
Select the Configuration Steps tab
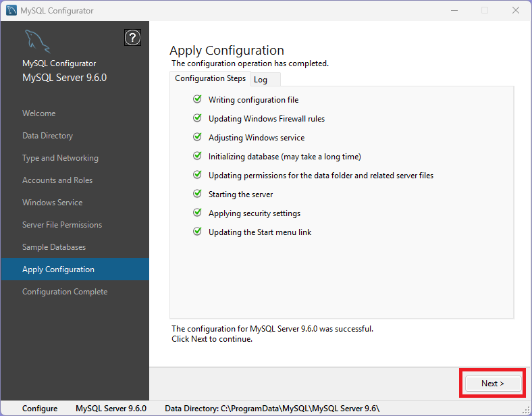click(210, 78)
